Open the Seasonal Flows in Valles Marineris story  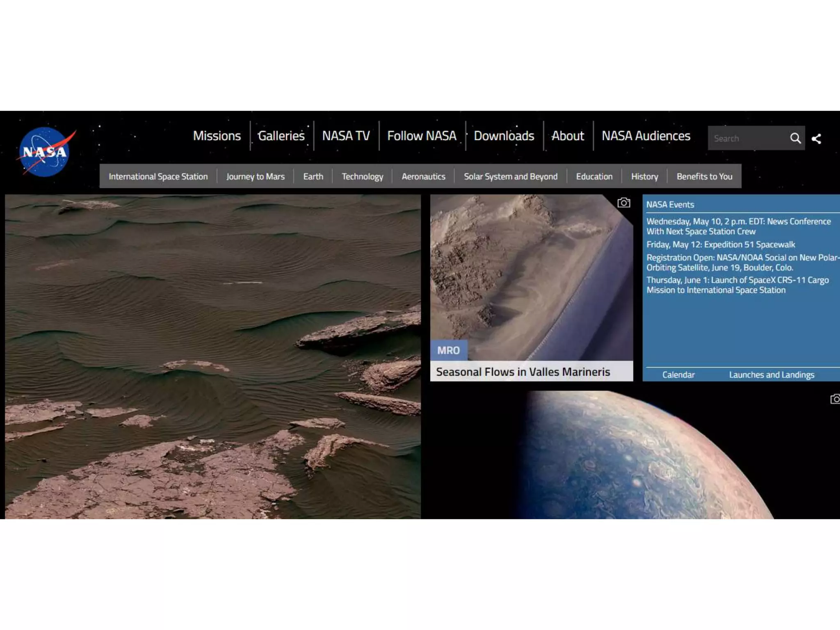523,372
